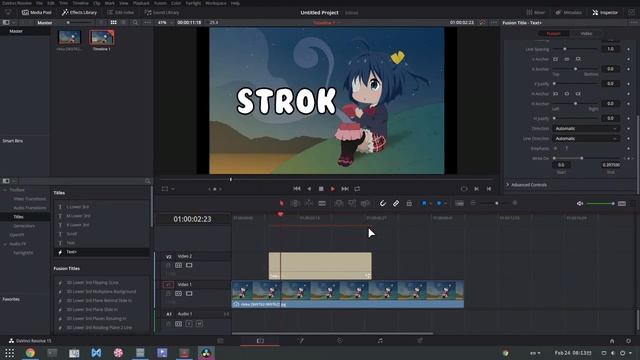Viewport: 640px width, 360px height.
Task: Jump to the last frame
Action: (345, 189)
